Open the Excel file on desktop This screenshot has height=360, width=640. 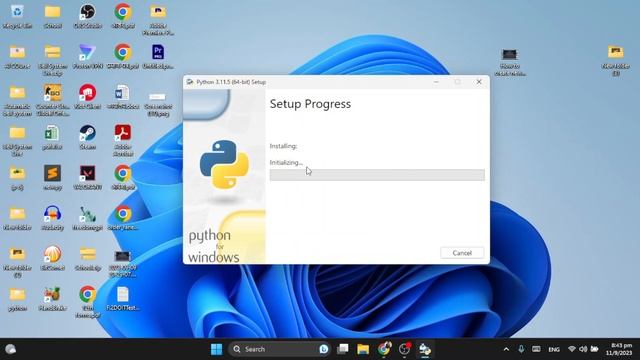52,138
